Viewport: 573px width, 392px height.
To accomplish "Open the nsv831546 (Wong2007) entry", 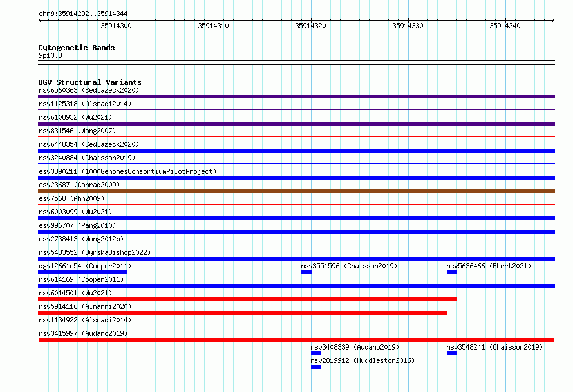I will 77,131.
